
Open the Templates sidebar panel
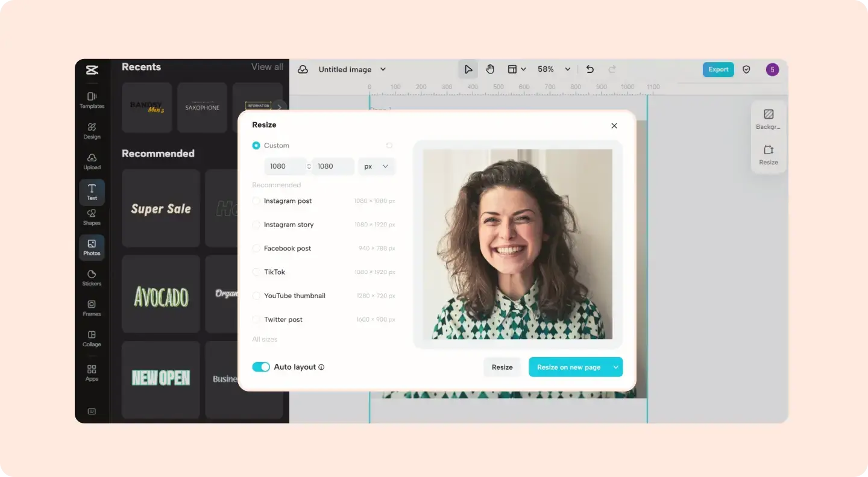(92, 100)
